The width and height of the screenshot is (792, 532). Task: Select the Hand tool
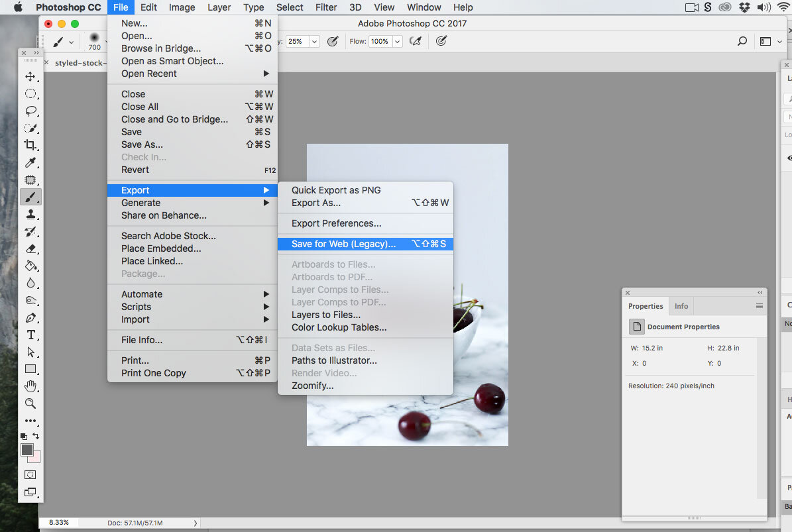[x=30, y=386]
